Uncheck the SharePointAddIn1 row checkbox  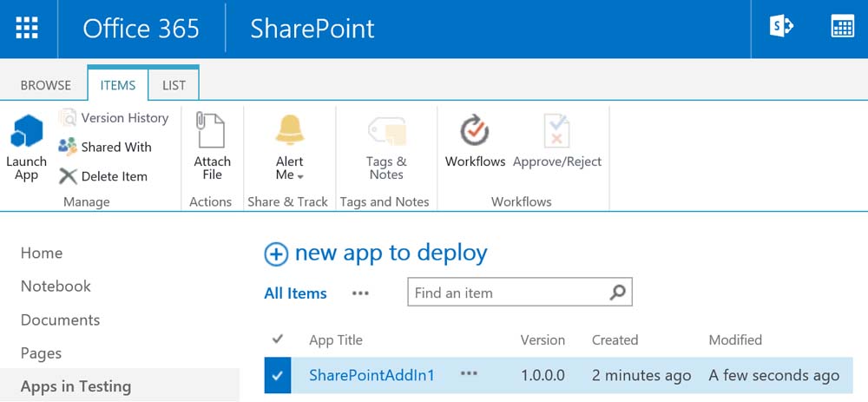click(277, 375)
